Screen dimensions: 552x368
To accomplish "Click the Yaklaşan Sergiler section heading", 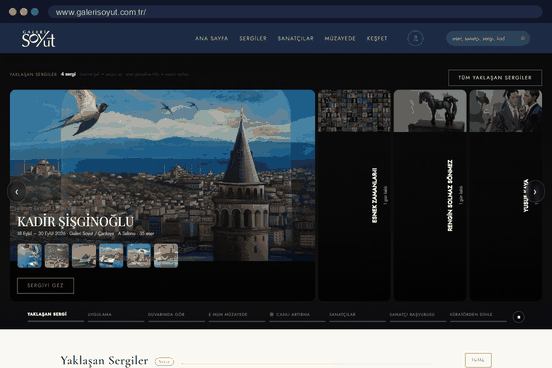I will point(104,361).
